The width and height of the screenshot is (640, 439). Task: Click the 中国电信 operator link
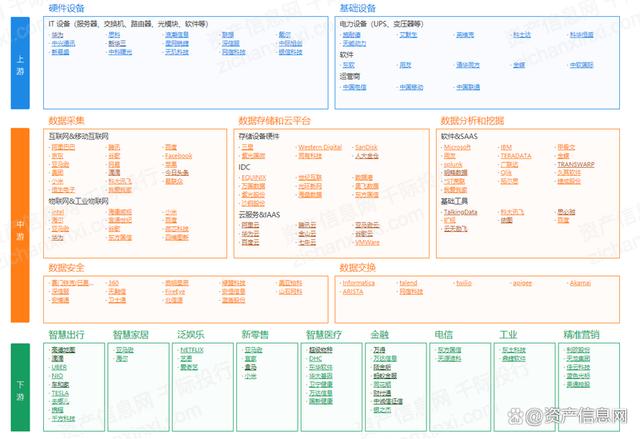pos(354,87)
